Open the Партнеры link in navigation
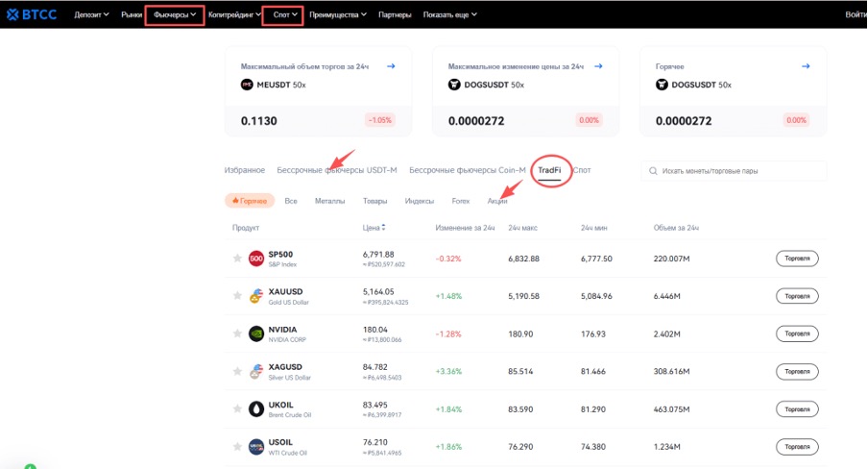 coord(395,14)
